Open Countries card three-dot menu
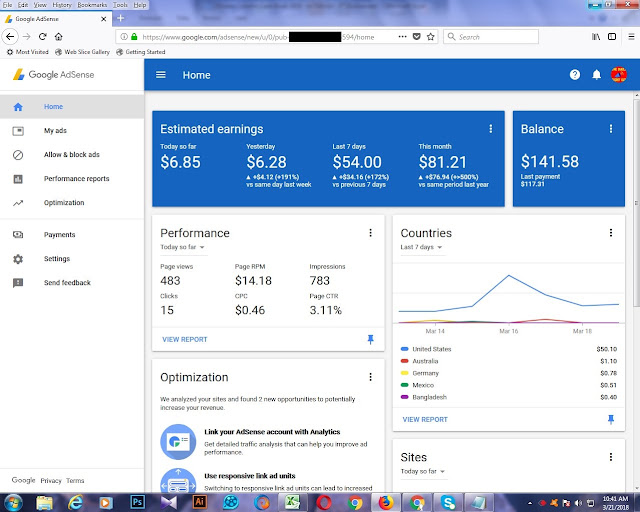The image size is (640, 512). [x=611, y=233]
